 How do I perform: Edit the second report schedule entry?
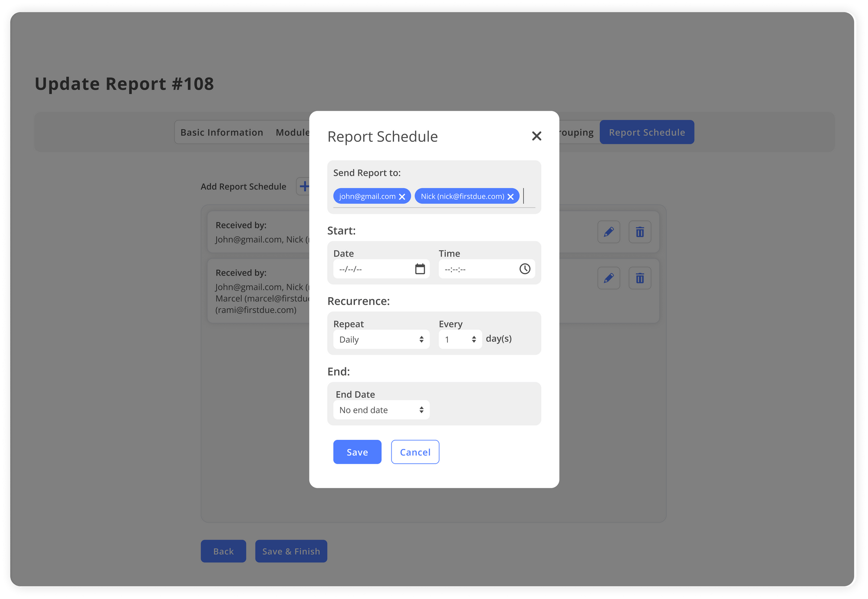coord(608,278)
